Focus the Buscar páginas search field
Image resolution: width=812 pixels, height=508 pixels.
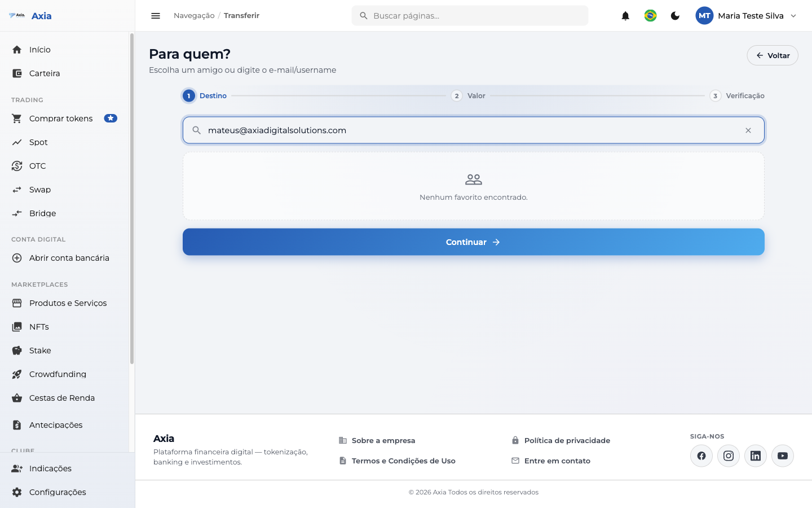(470, 16)
